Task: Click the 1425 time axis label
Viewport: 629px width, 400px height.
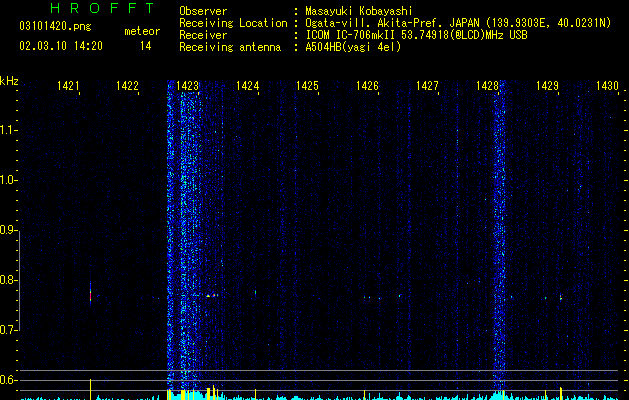Action: (x=307, y=86)
